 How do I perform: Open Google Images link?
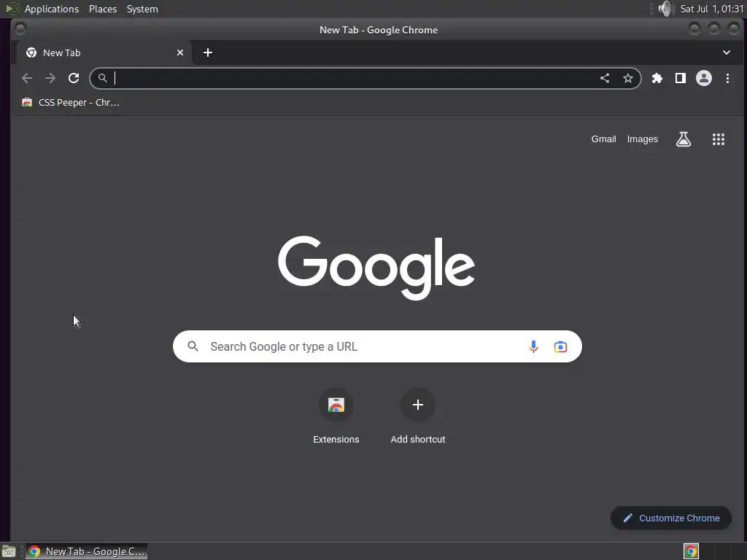pos(642,139)
